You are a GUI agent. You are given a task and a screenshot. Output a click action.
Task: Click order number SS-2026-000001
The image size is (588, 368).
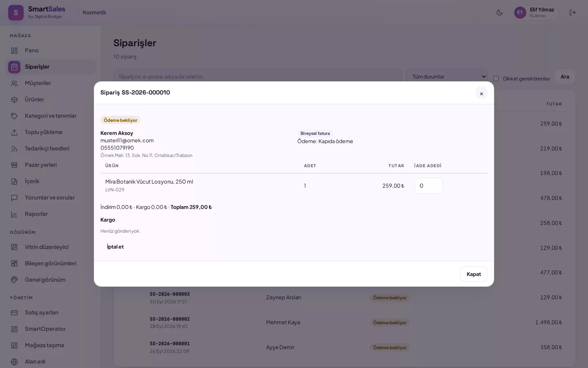point(169,343)
